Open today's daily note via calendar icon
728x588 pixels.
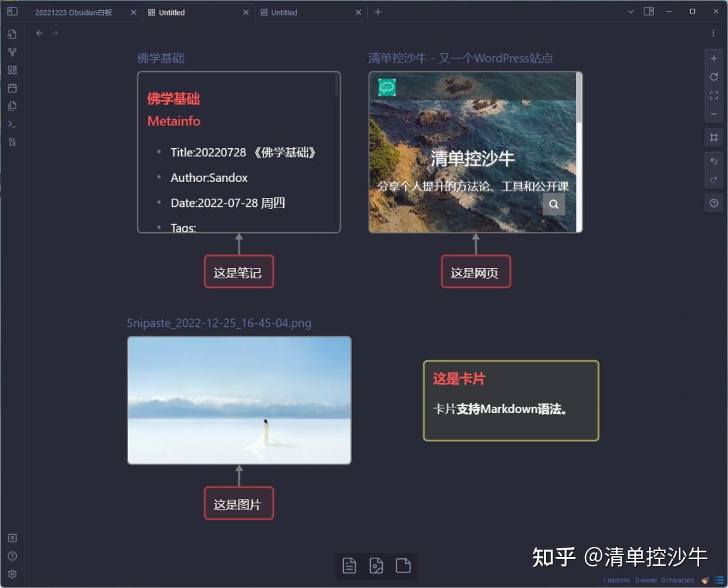click(x=12, y=88)
